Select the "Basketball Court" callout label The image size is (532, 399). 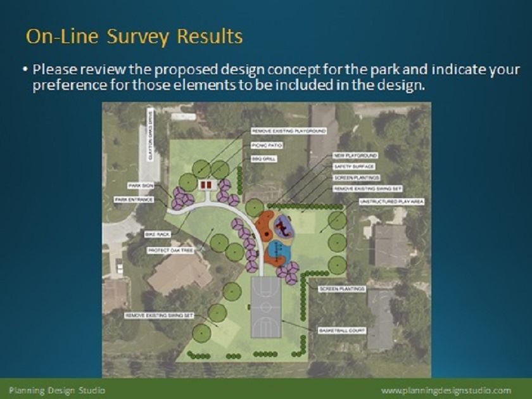pyautogui.click(x=341, y=331)
